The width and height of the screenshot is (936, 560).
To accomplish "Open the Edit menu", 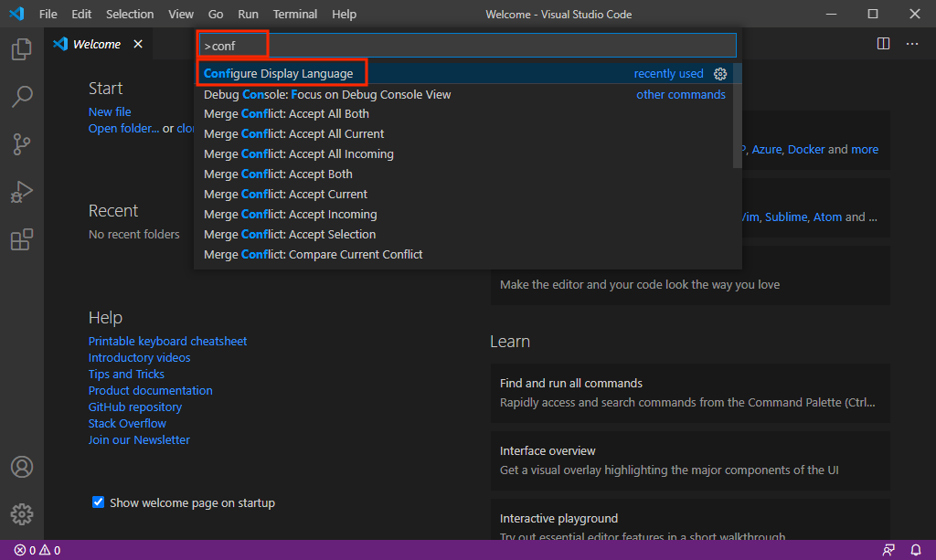I will pos(81,14).
